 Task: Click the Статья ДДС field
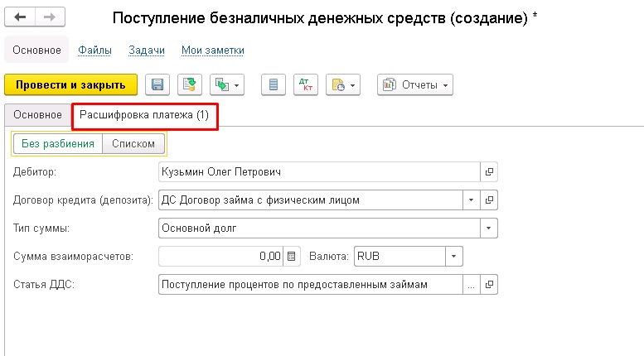[311, 285]
